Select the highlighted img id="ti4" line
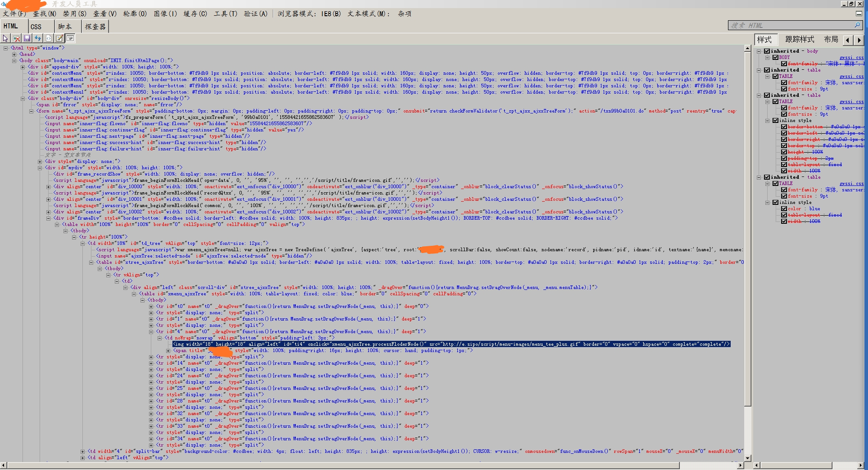This screenshot has height=470, width=868. click(x=451, y=344)
